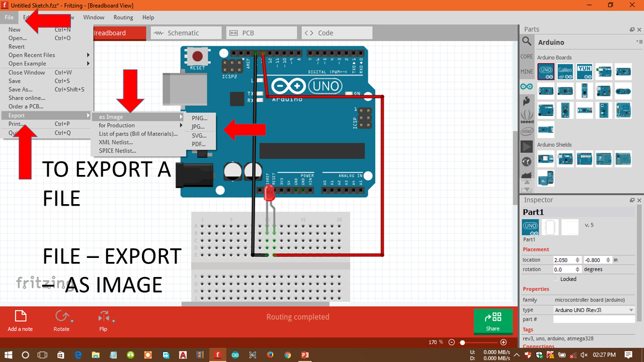Open the Intel parts bin
This screenshot has width=644, height=362.
click(x=526, y=131)
